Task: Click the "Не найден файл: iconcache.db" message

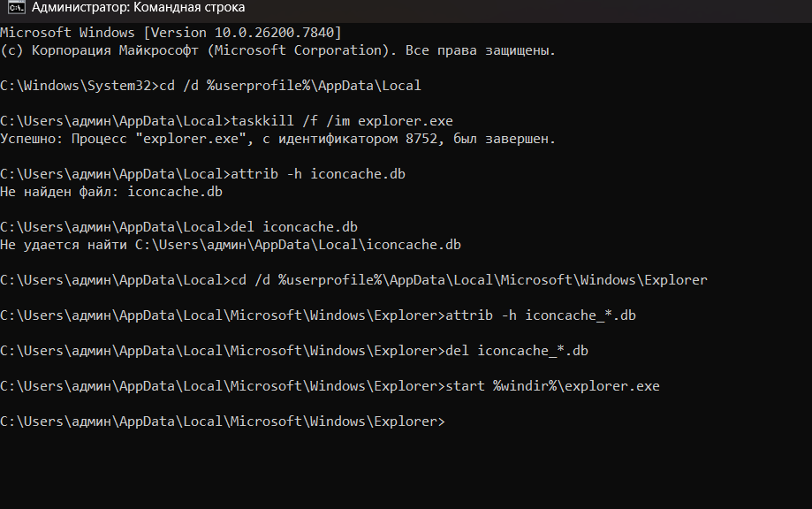Action: 110,192
